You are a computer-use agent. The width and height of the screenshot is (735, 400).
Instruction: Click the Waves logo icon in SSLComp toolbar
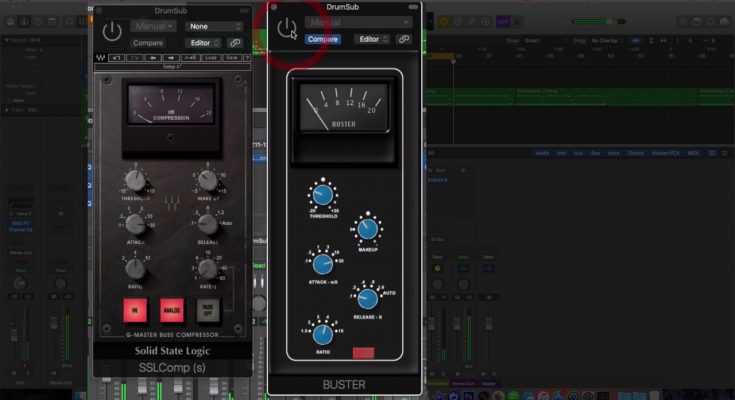(101, 58)
